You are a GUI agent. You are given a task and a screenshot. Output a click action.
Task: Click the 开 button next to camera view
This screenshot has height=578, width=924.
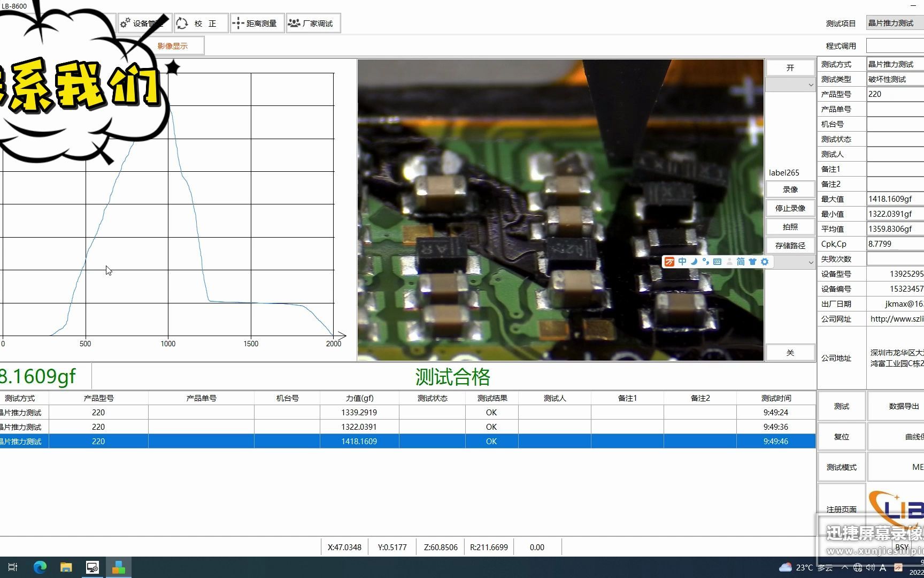(x=790, y=68)
